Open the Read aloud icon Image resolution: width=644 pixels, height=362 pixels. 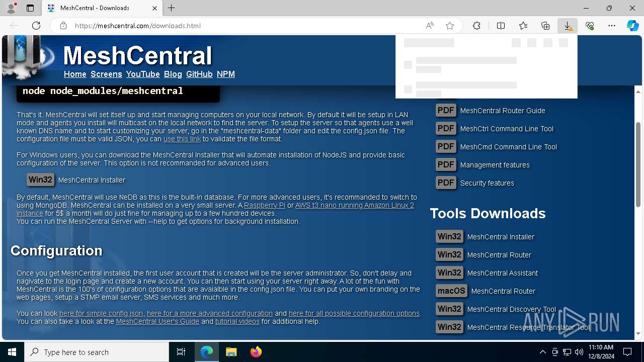(x=430, y=26)
